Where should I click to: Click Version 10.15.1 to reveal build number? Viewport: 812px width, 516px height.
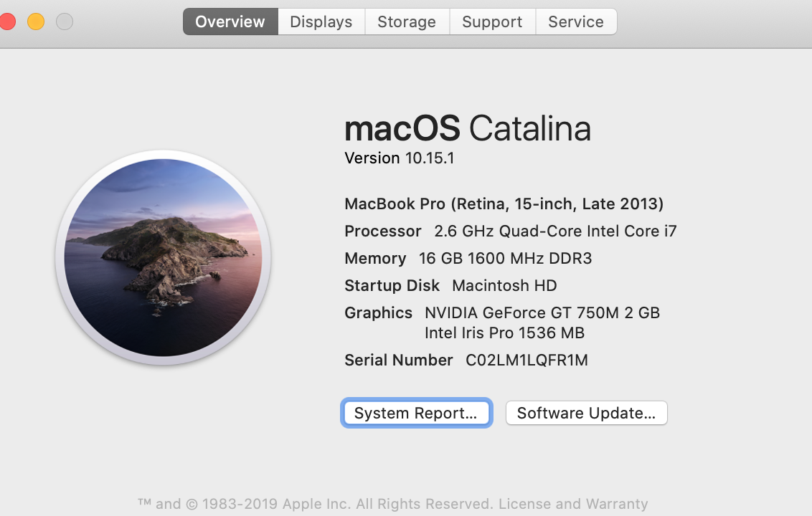point(400,158)
